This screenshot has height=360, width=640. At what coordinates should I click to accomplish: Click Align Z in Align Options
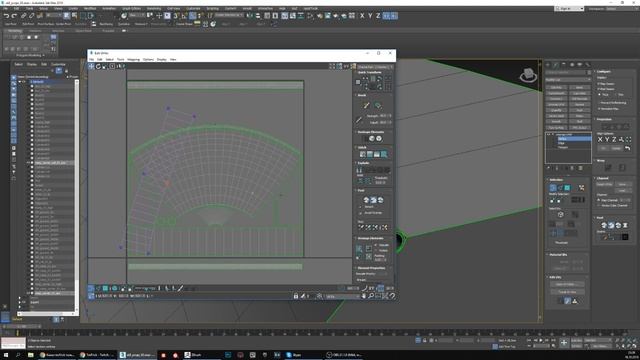coord(614,140)
